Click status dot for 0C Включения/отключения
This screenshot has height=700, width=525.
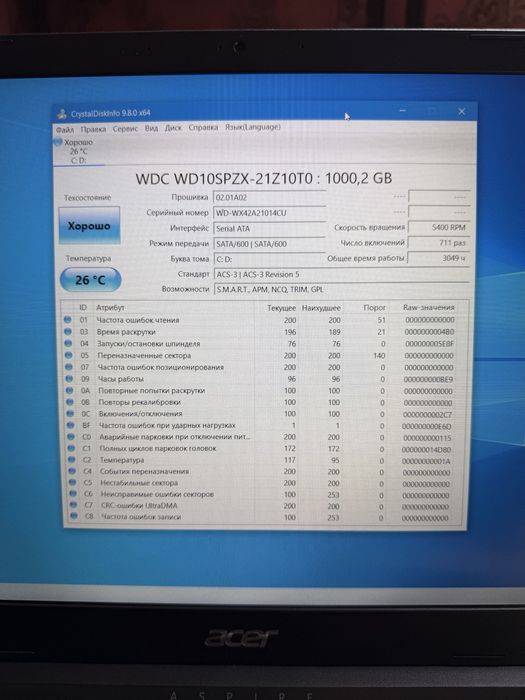(70, 413)
